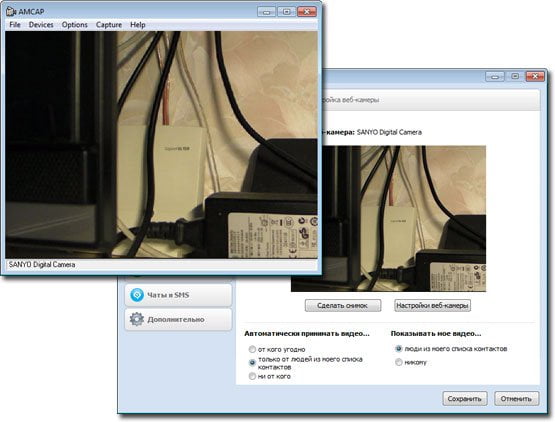
Task: Minimize the AMCAP window
Action: (x=267, y=12)
